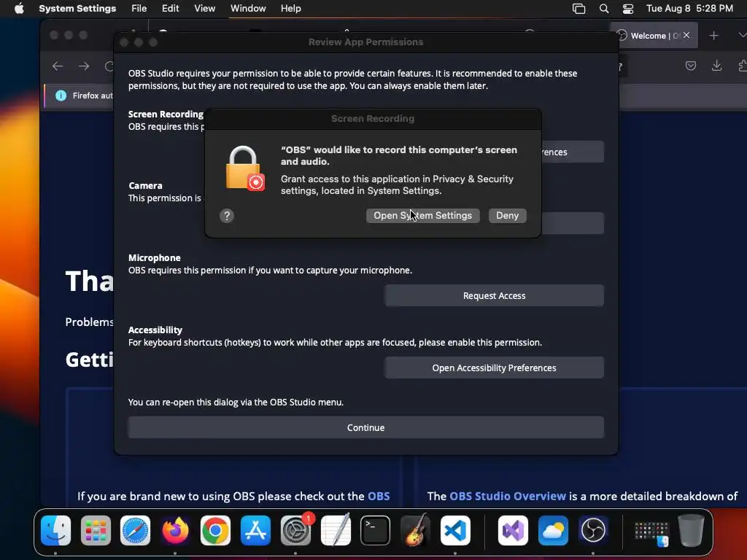Open TextEdit from the Dock

(x=336, y=530)
